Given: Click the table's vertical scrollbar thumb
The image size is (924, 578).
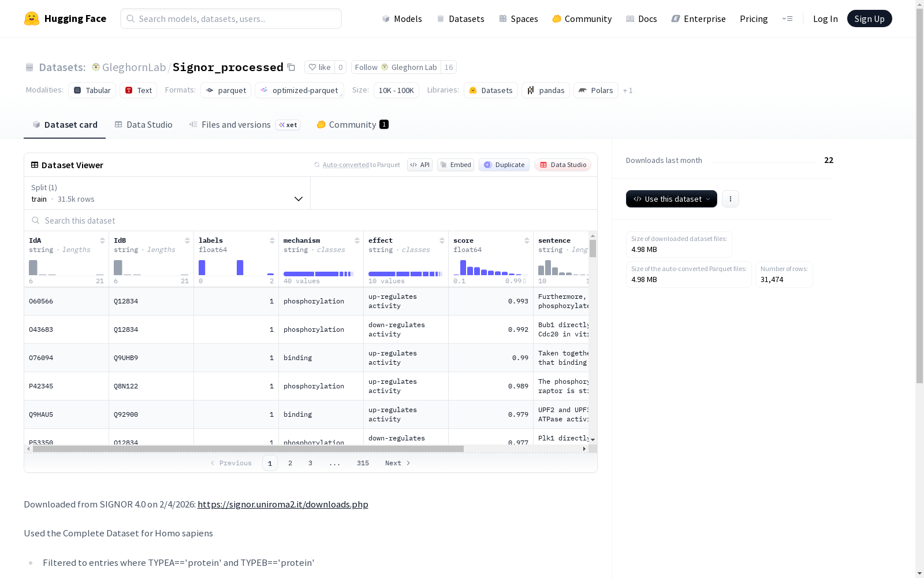Looking at the screenshot, I should click(x=593, y=249).
